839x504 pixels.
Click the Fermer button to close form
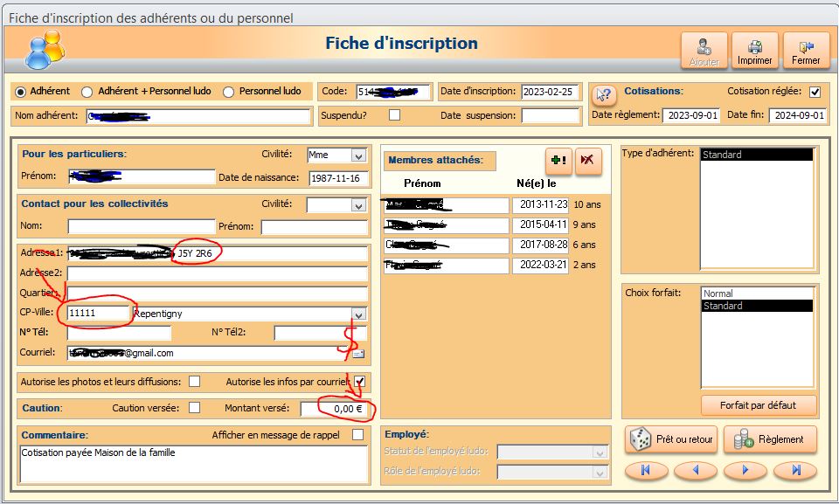click(x=806, y=52)
